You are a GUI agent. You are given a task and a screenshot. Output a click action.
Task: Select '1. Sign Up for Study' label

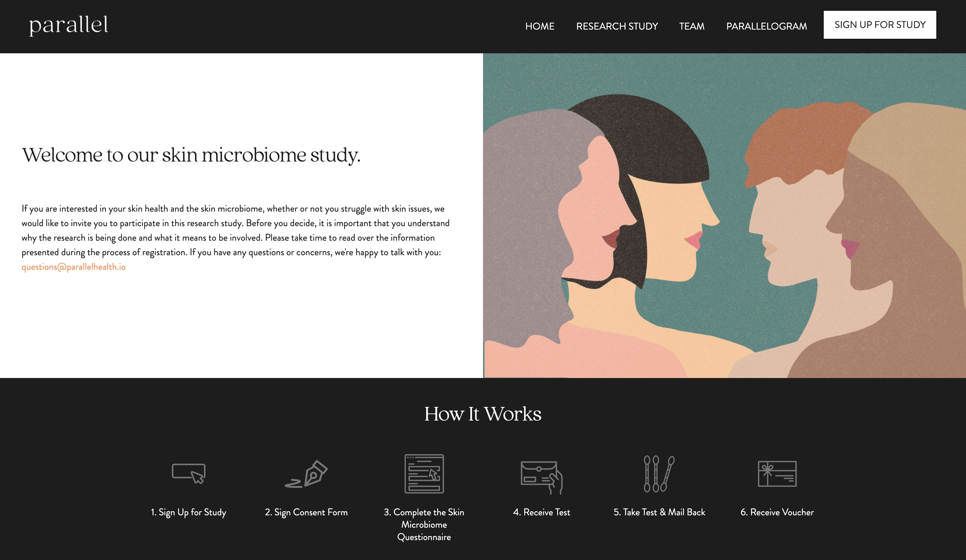click(189, 513)
